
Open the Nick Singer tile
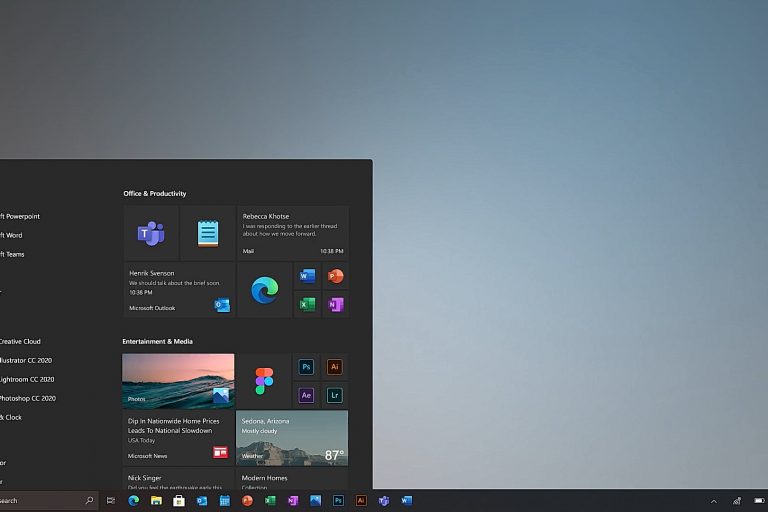178,478
